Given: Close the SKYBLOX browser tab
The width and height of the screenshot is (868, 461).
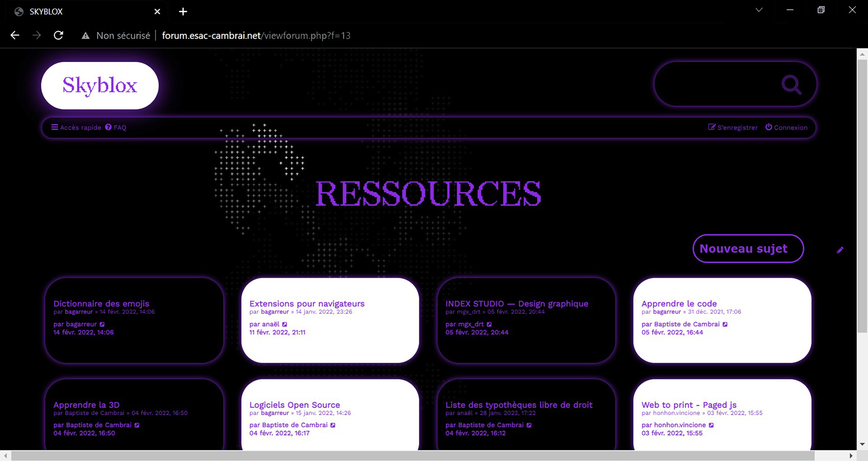Looking at the screenshot, I should point(157,12).
